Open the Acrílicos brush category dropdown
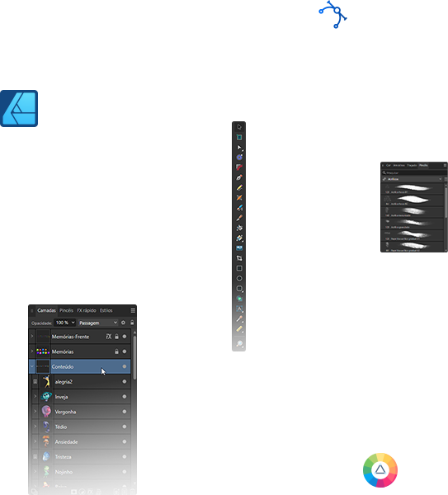 [x=413, y=179]
